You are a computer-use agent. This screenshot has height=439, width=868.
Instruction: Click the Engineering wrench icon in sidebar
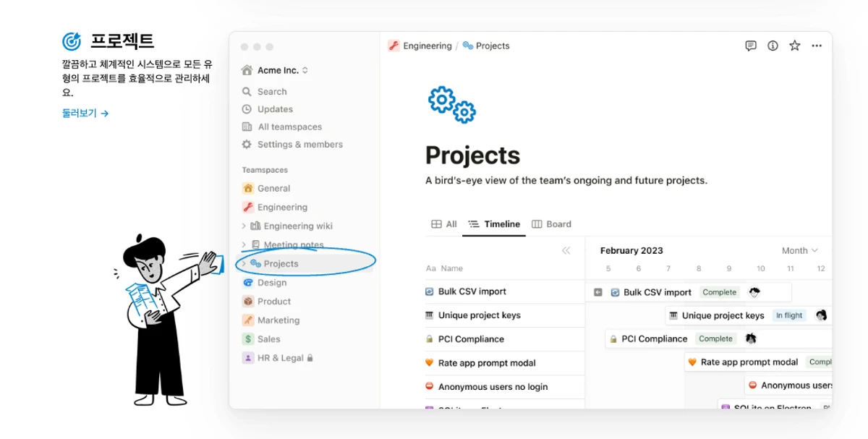(x=248, y=207)
